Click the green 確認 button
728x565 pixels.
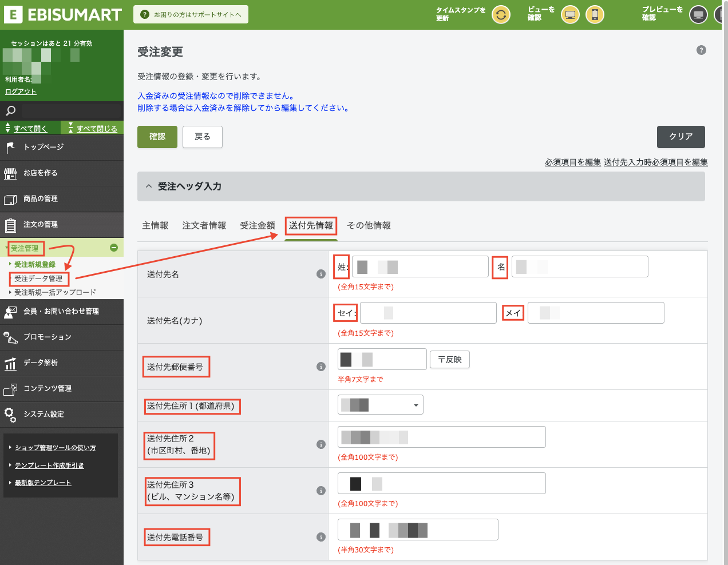(157, 137)
